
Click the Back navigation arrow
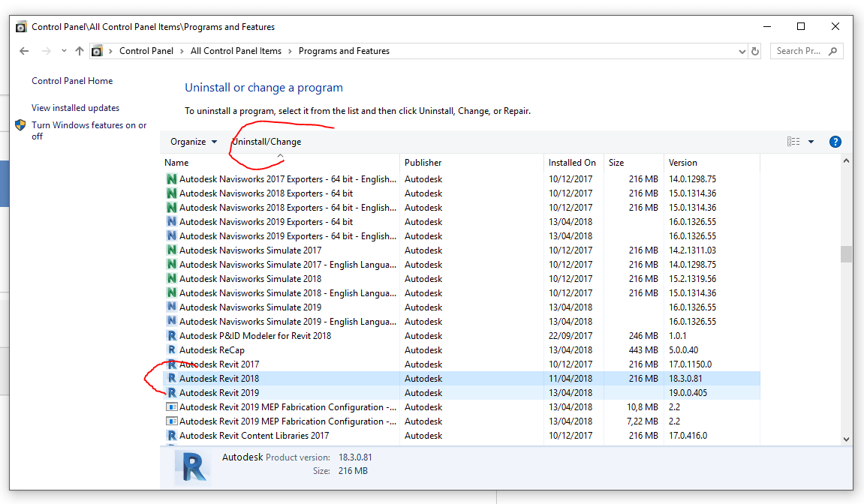24,51
